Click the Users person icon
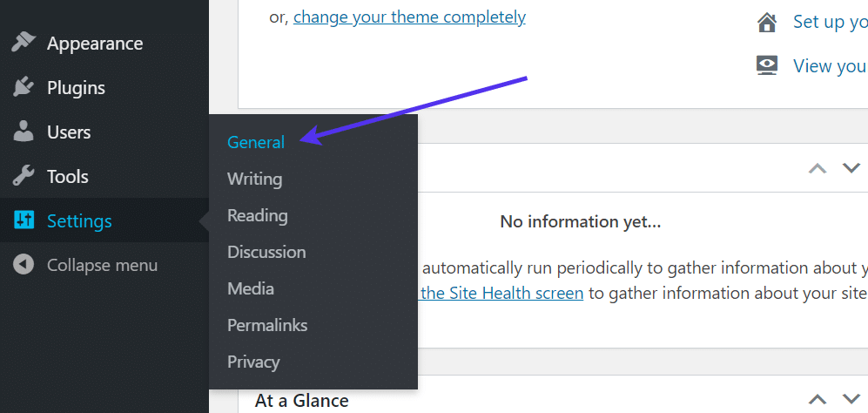 [x=23, y=132]
